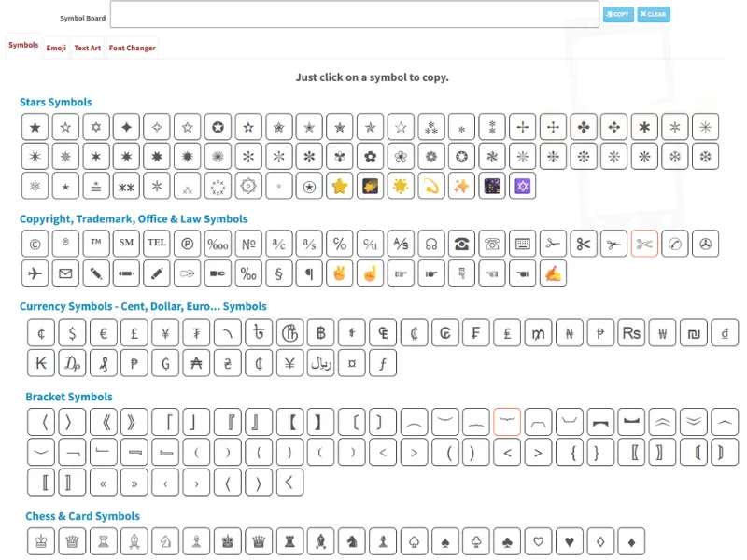Pick the black heart card symbol
Screen dimensions: 747x560
(570, 541)
